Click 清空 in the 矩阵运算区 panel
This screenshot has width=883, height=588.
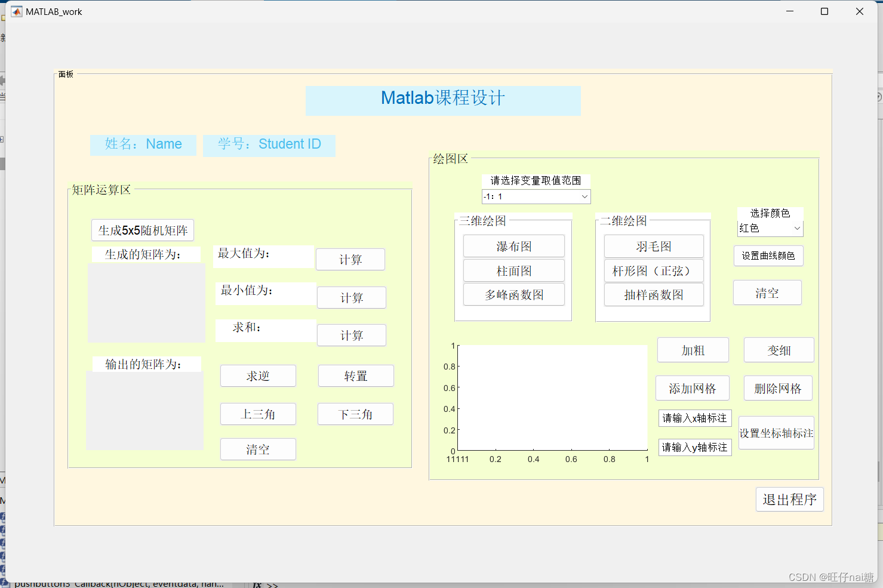258,450
